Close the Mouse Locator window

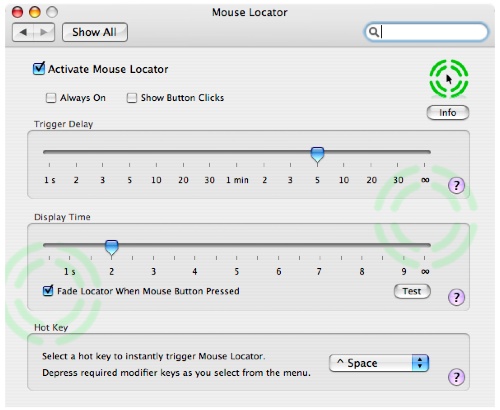click(x=17, y=12)
